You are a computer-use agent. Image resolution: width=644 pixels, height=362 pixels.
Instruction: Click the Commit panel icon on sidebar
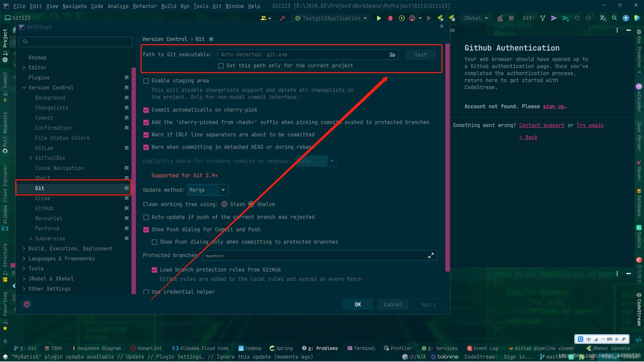(x=7, y=89)
